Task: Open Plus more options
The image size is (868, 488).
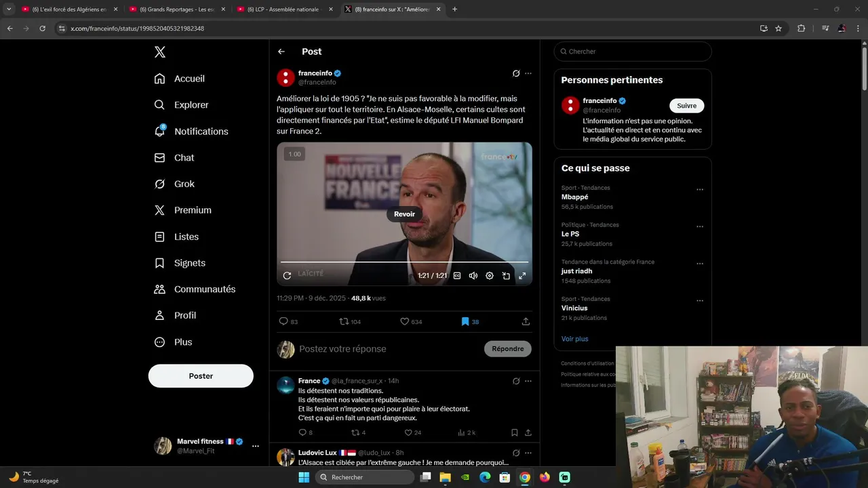Action: pyautogui.click(x=173, y=342)
